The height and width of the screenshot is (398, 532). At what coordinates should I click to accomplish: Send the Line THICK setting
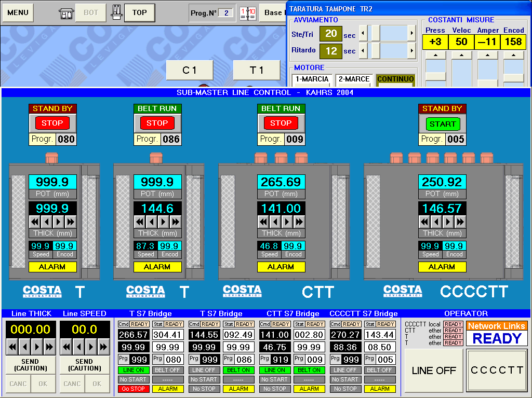pos(31,365)
